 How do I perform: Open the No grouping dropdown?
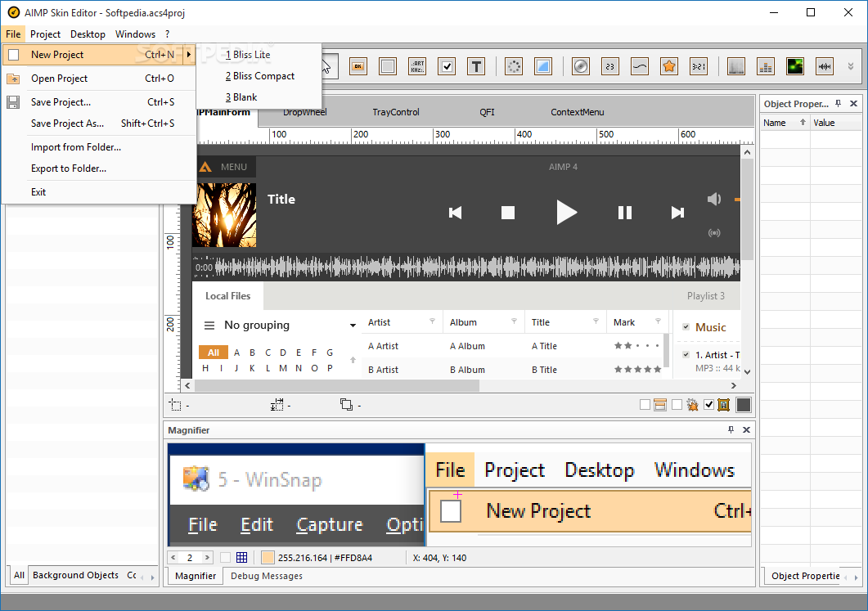[x=353, y=326]
